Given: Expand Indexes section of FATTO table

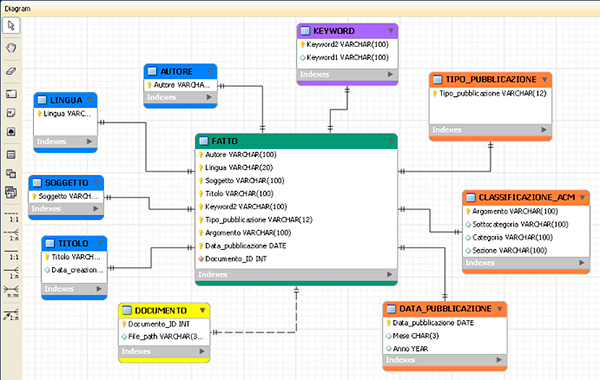Looking at the screenshot, I should pyautogui.click(x=390, y=274).
